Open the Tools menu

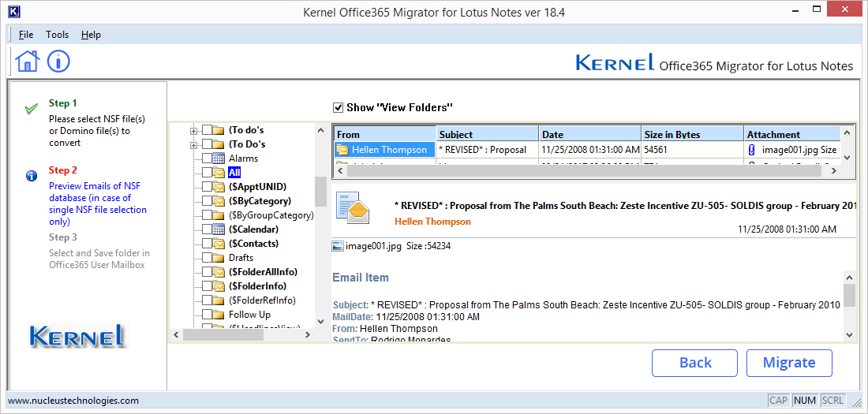coord(57,35)
